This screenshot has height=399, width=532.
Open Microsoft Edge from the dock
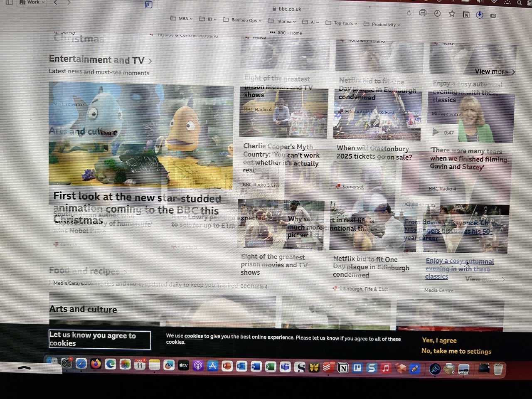point(111,365)
